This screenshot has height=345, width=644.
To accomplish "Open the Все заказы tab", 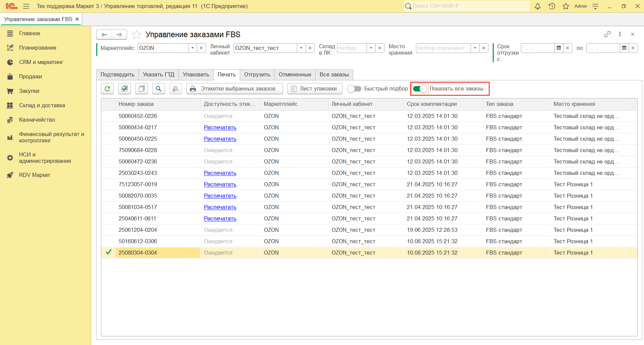I will coord(334,75).
